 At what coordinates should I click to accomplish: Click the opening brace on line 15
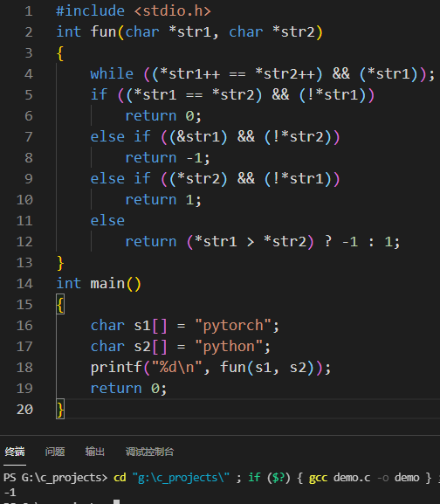tap(60, 305)
